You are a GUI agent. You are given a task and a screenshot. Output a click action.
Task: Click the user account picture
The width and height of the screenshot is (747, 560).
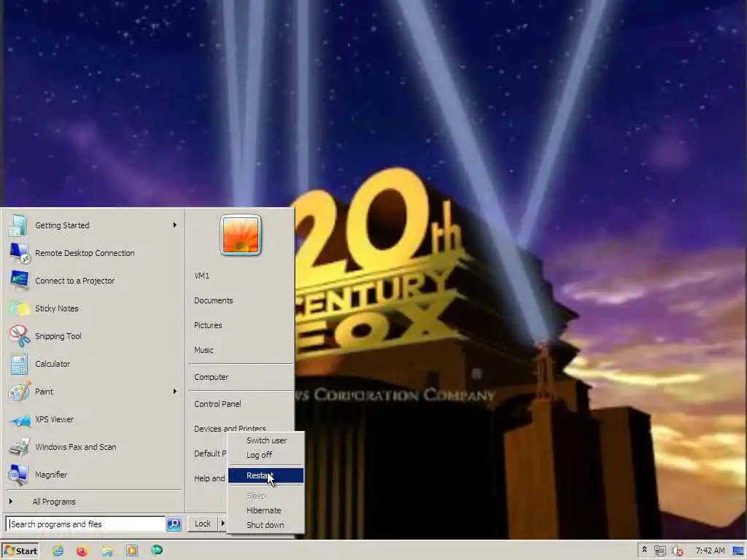241,236
